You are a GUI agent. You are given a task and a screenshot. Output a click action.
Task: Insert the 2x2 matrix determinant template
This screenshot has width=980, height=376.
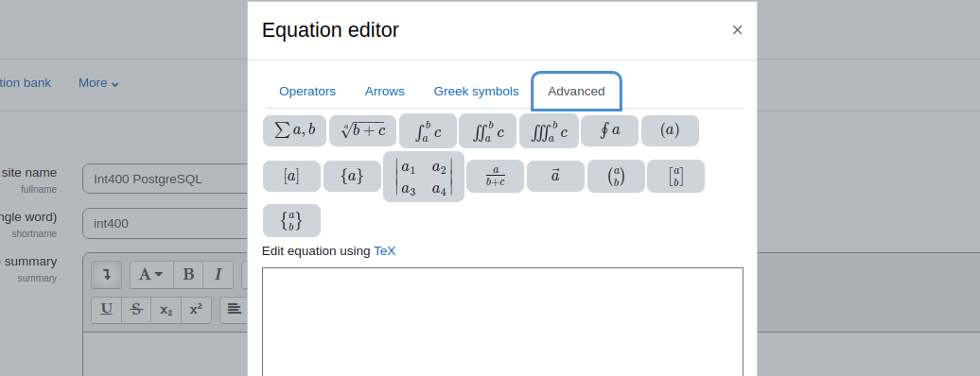pos(424,176)
